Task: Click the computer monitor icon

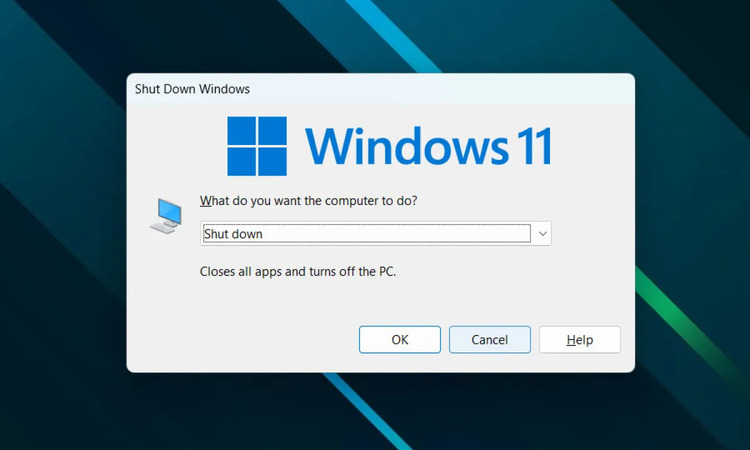Action: (166, 215)
